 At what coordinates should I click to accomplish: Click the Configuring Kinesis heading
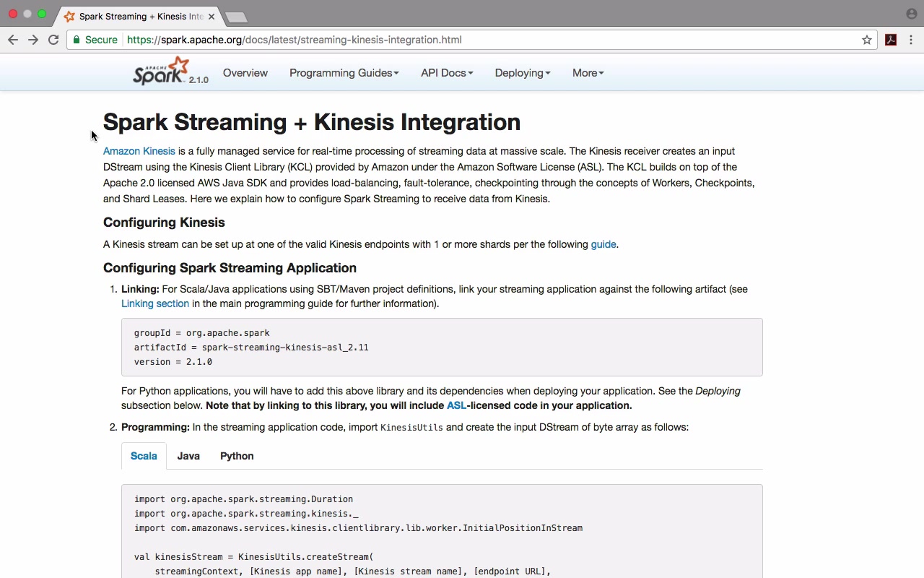coord(164,223)
